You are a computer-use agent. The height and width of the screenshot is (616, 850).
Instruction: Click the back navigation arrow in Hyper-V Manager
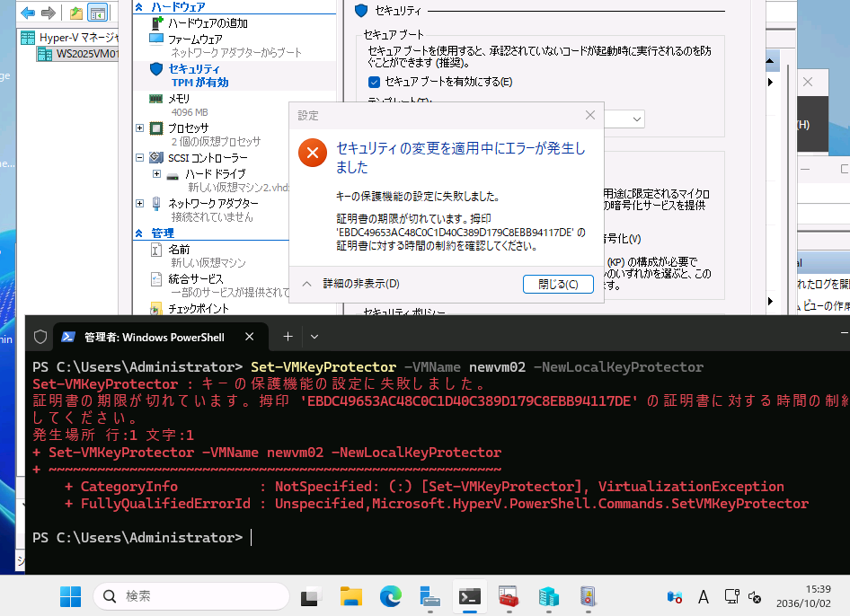pyautogui.click(x=26, y=13)
